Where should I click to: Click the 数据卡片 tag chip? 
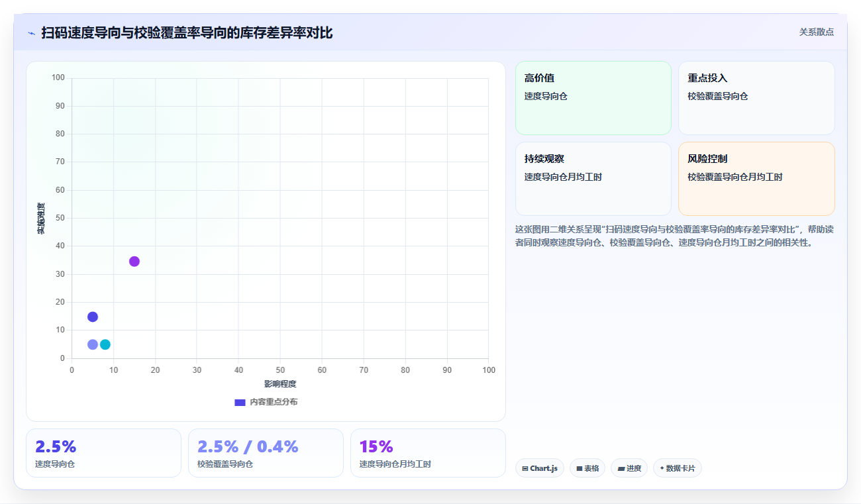(678, 468)
